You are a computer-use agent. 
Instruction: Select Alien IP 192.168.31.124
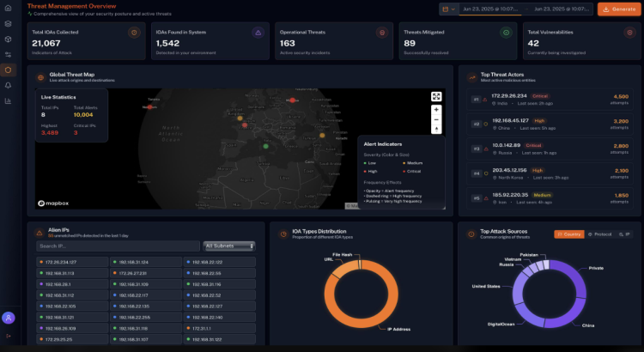click(146, 262)
